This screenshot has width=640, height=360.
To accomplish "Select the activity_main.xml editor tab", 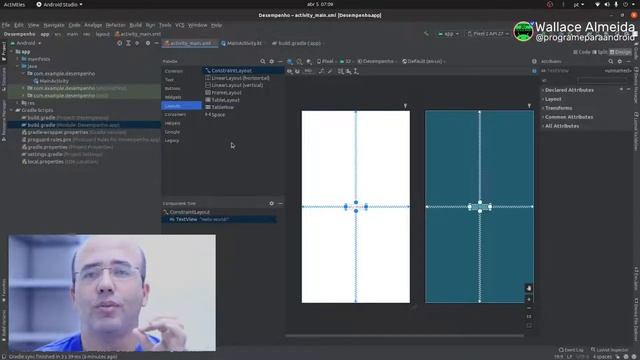I will 190,43.
